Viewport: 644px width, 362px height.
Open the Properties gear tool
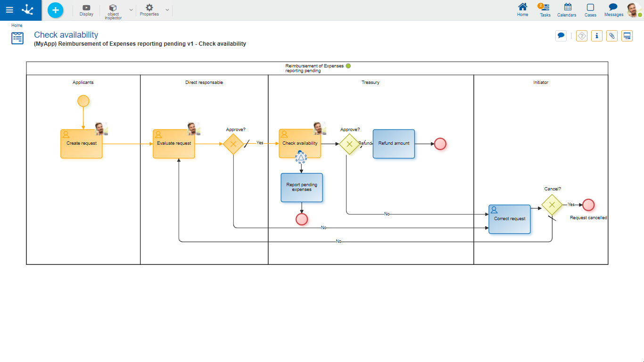tap(149, 10)
